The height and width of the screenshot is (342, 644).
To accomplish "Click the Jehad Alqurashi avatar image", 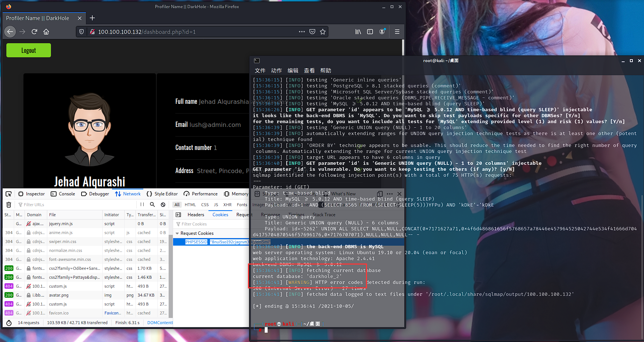I will (90, 129).
